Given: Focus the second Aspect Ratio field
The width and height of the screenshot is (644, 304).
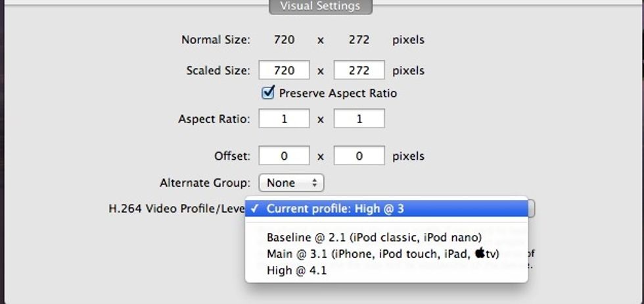Looking at the screenshot, I should click(359, 118).
